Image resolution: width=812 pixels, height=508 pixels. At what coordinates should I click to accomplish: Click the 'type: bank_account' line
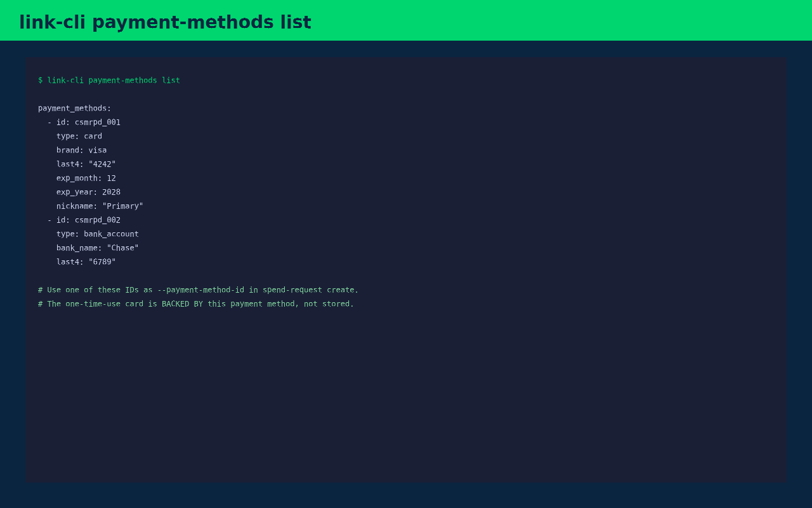point(98,234)
